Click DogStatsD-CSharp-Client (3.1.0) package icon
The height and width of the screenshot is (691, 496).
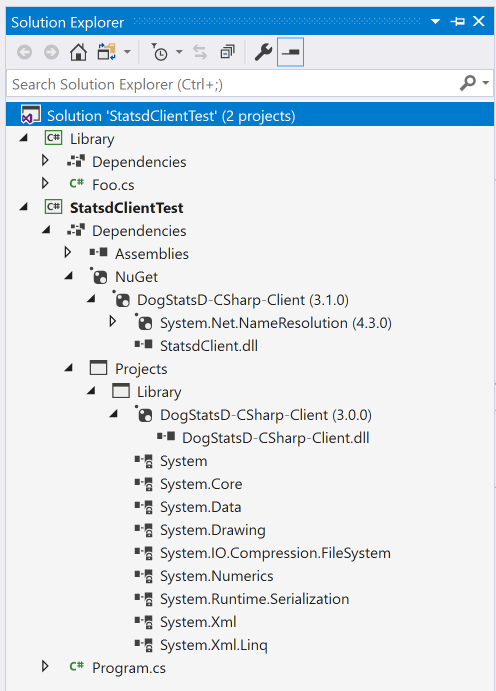(122, 299)
